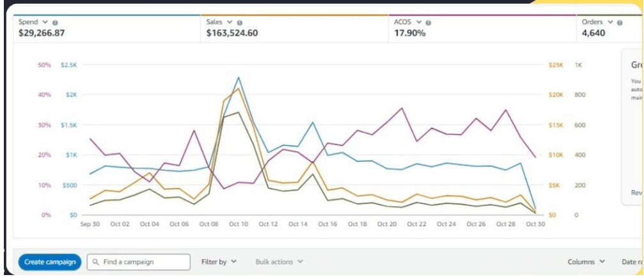
Task: Open the Filter by menu
Action: [219, 262]
